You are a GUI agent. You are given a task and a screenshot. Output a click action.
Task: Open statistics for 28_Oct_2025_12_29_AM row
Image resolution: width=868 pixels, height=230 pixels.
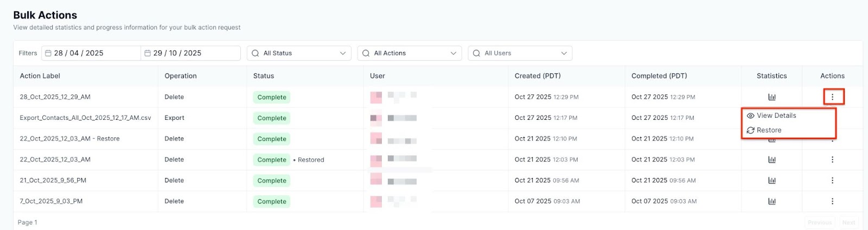pos(771,97)
